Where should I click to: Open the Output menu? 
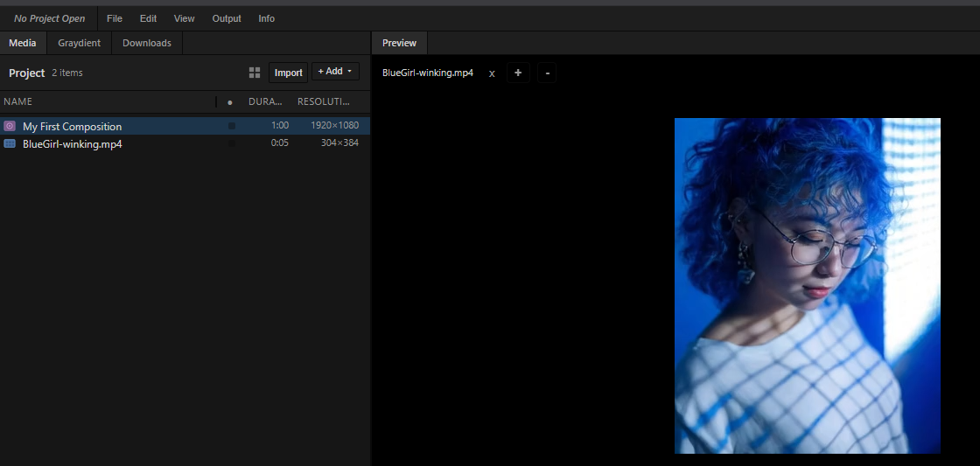coord(227,18)
